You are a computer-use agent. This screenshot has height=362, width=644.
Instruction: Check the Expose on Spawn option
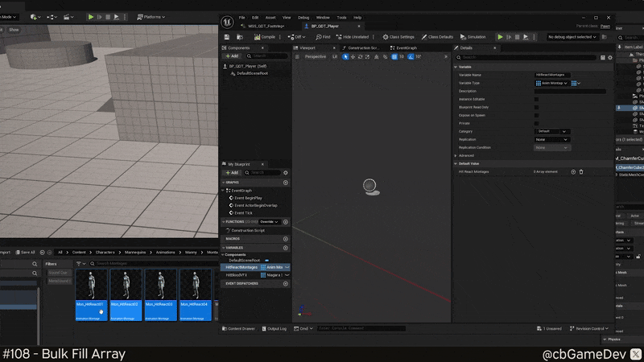537,115
